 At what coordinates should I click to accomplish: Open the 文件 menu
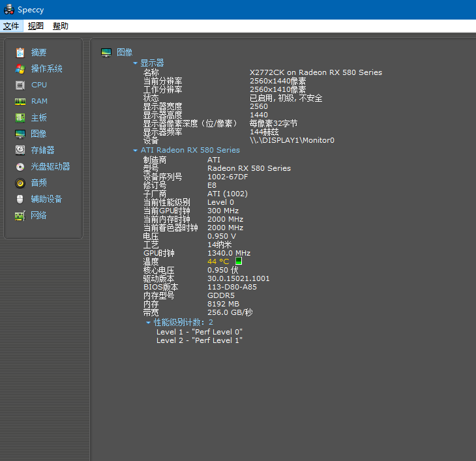click(11, 26)
